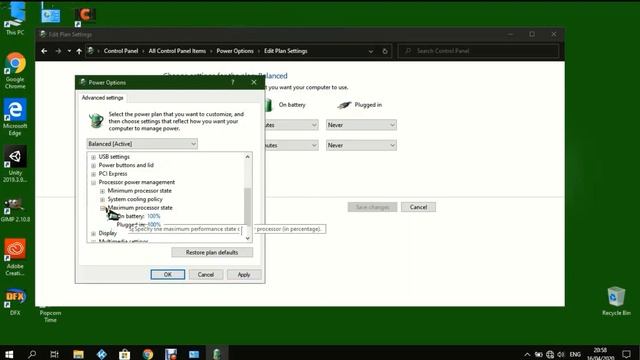
Task: Click Cancel in Edit Plan Settings window
Action: point(418,207)
